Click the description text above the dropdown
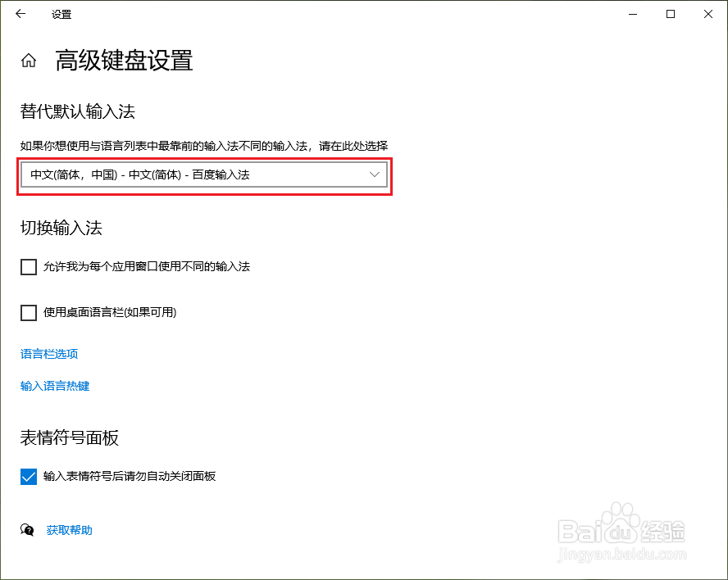The width and height of the screenshot is (728, 580). coord(204,146)
